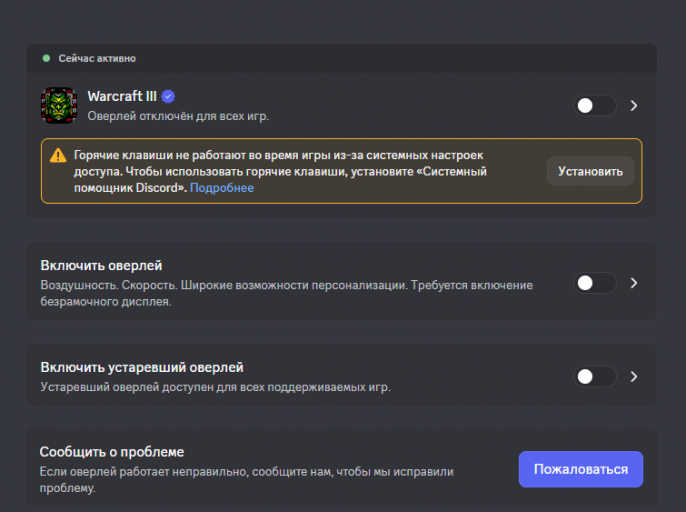Click the 'Включить оверлей' heading

tap(101, 265)
